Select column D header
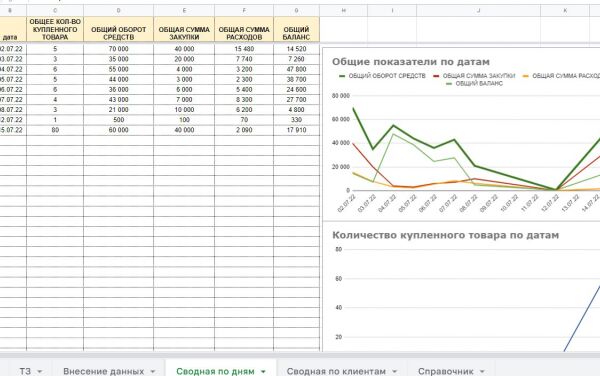Image resolution: width=600 pixels, height=376 pixels. 119,11
